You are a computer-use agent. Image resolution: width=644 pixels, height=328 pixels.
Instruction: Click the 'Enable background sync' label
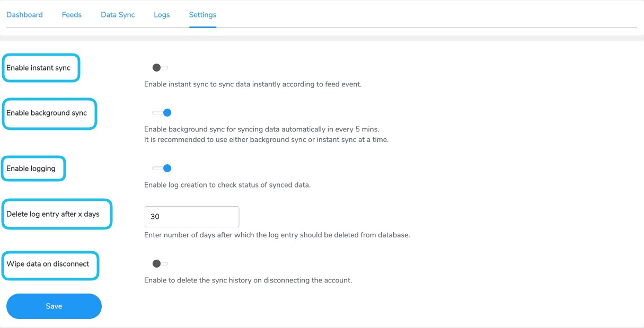(x=49, y=112)
